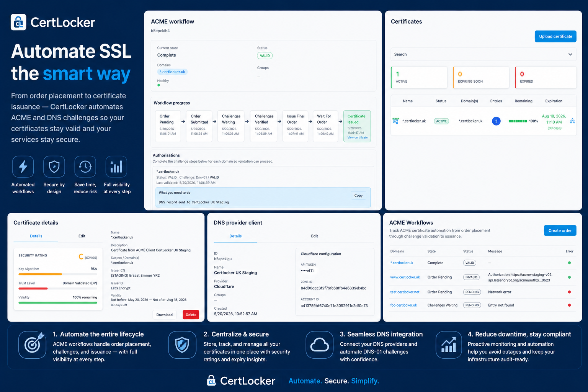Screen dimensions: 588x392
Task: Click the INVALID badge in www.certlocker.uk row
Action: click(x=471, y=277)
